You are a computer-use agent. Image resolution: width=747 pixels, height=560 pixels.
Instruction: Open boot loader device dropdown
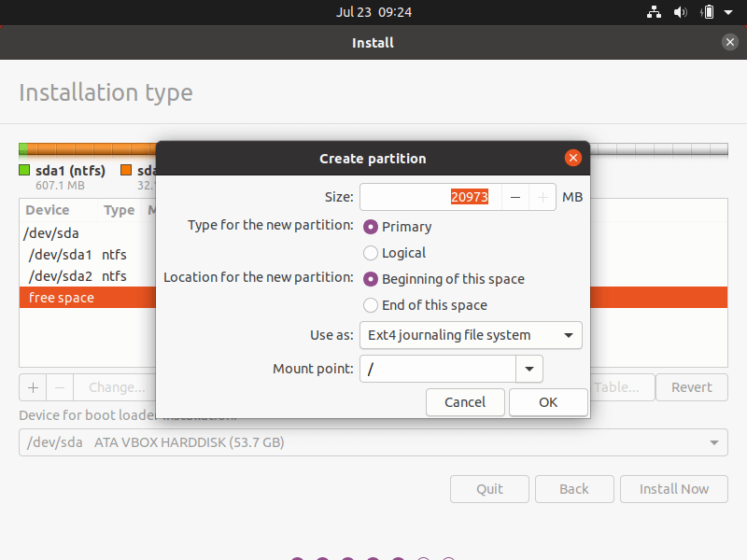[373, 442]
